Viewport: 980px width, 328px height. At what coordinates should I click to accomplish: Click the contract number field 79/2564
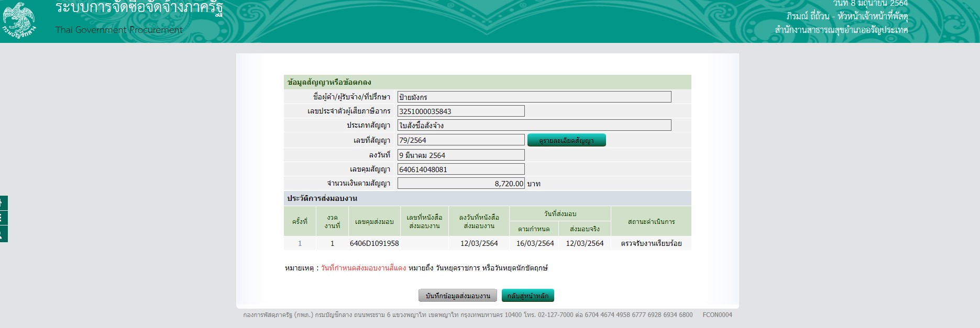460,140
